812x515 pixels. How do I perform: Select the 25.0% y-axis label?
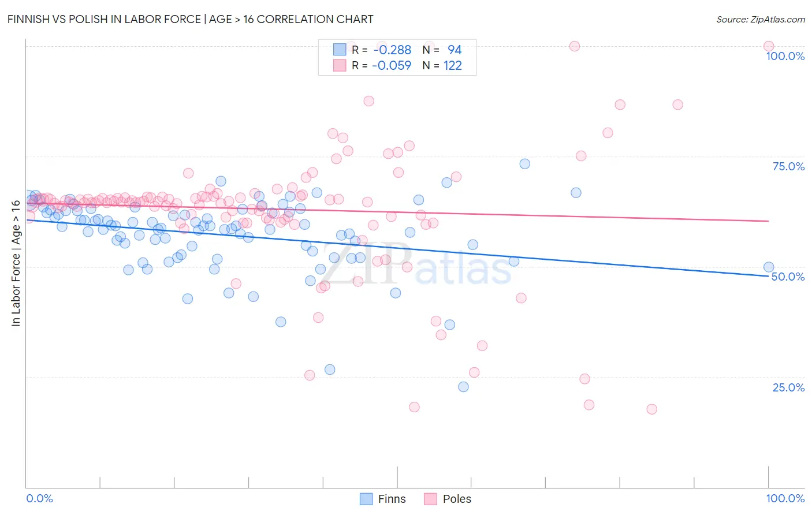pyautogui.click(x=788, y=387)
